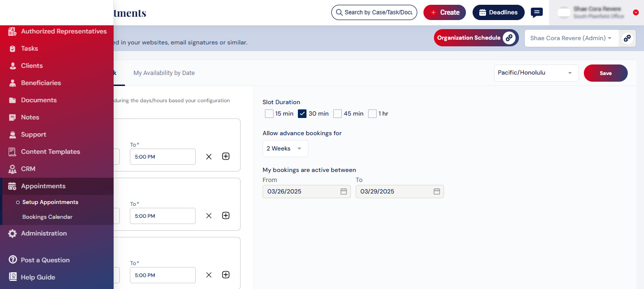The image size is (644, 289).
Task: Open the chat messages icon
Action: tap(537, 12)
